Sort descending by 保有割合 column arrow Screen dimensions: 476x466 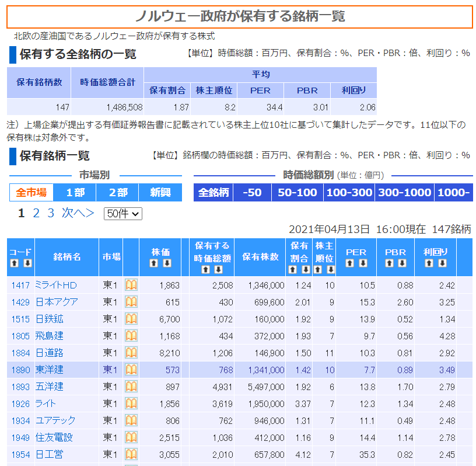click(x=306, y=270)
